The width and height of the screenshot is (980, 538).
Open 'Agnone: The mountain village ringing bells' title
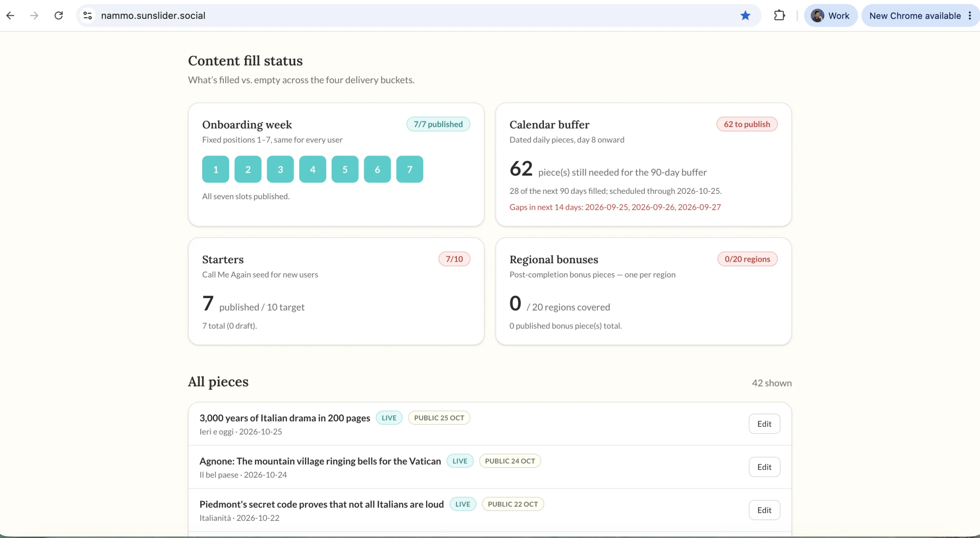click(x=320, y=461)
